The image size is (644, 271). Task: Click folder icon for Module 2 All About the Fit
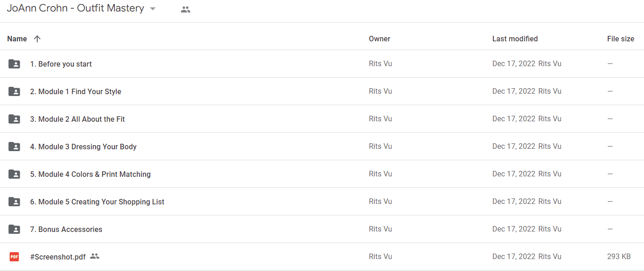point(14,119)
